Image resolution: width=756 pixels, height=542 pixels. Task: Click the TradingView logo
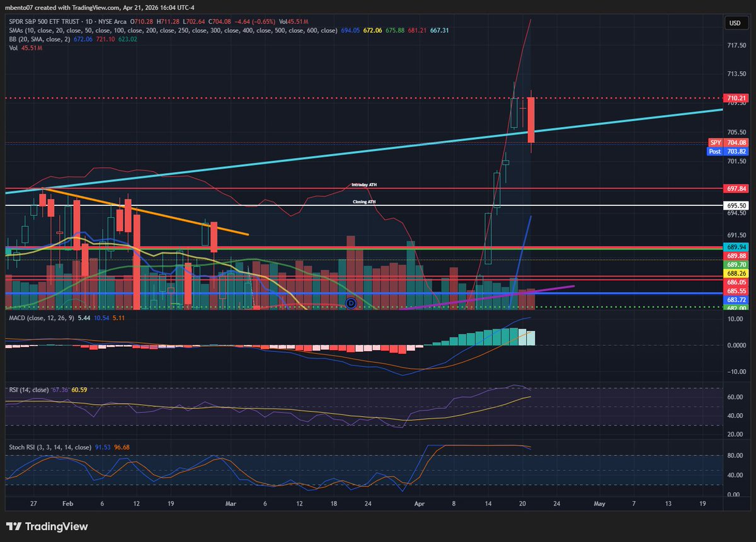coord(47,526)
